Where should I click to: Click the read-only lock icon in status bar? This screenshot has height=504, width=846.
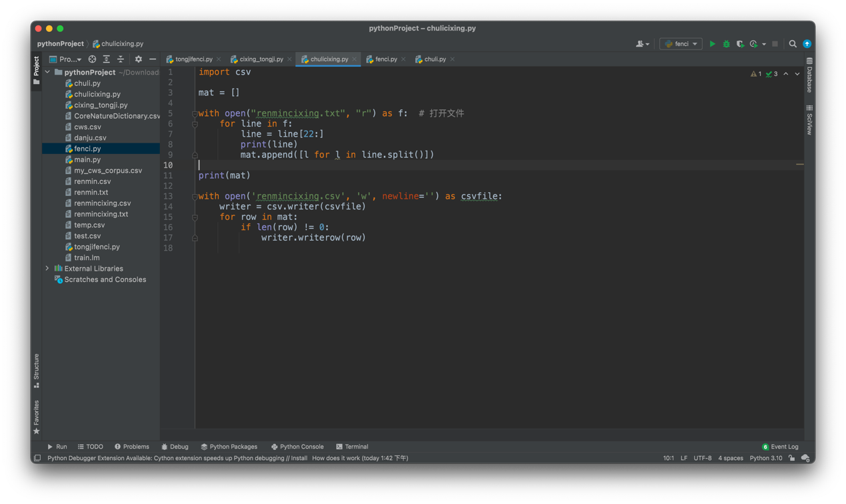tap(791, 458)
